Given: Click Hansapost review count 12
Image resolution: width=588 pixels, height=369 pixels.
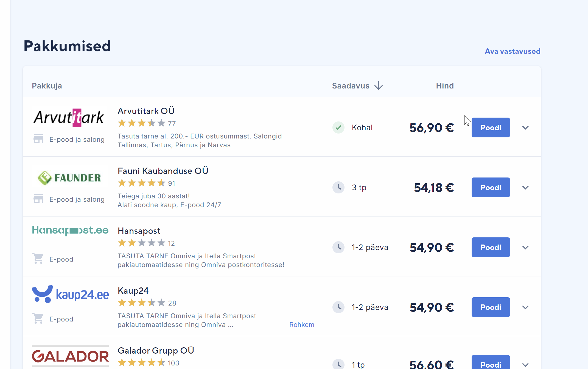Looking at the screenshot, I should click(171, 243).
